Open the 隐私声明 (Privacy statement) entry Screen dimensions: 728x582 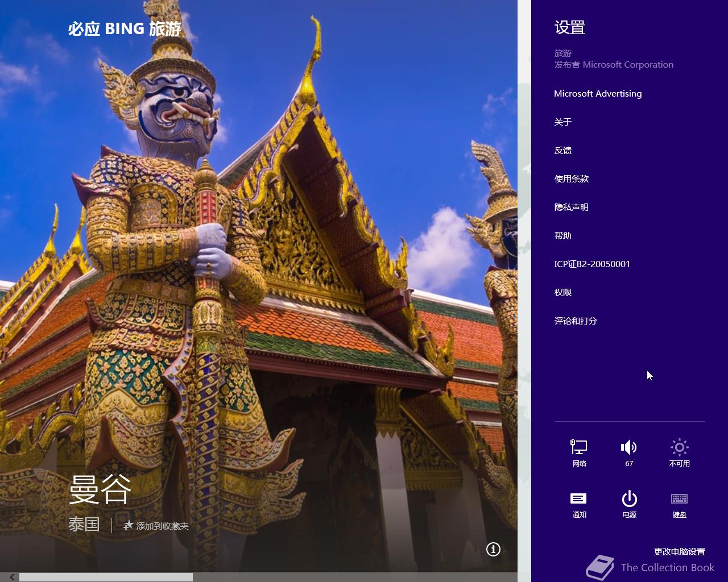tap(572, 207)
